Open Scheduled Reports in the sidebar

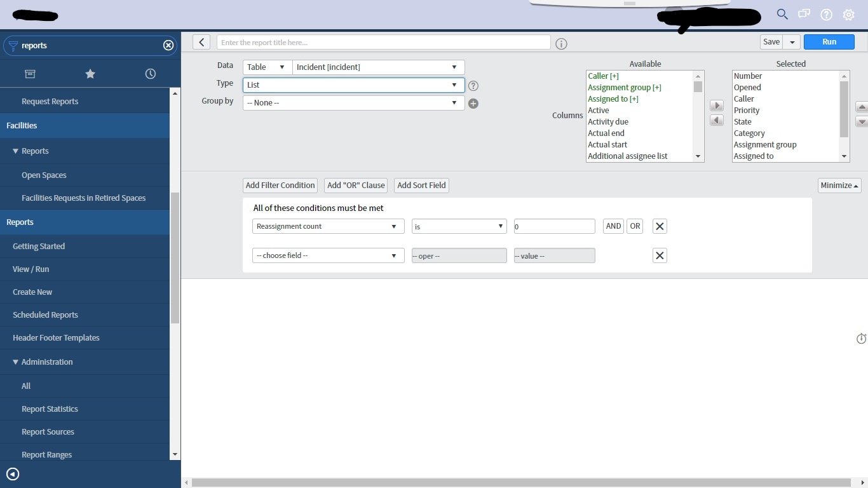pos(45,315)
